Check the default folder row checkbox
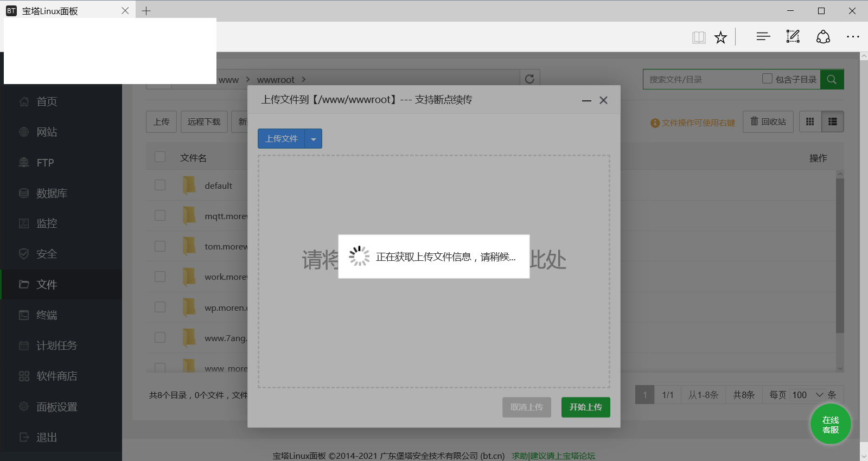The height and width of the screenshot is (461, 868). [160, 185]
